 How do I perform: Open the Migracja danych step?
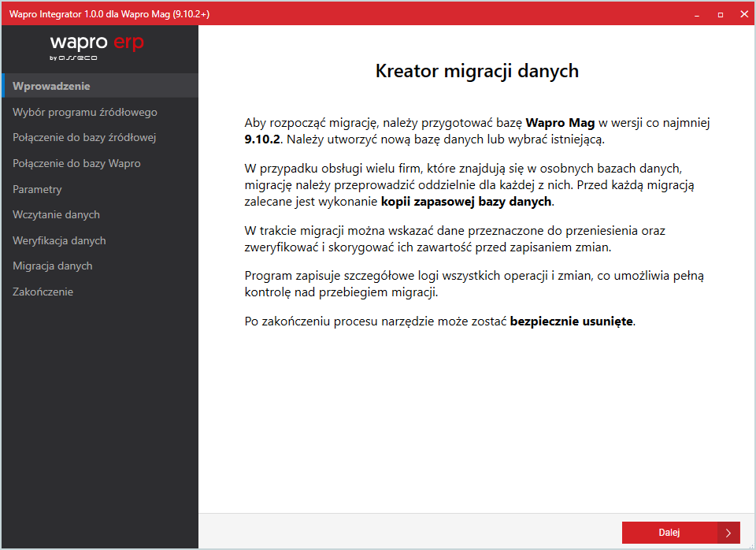click(x=53, y=266)
